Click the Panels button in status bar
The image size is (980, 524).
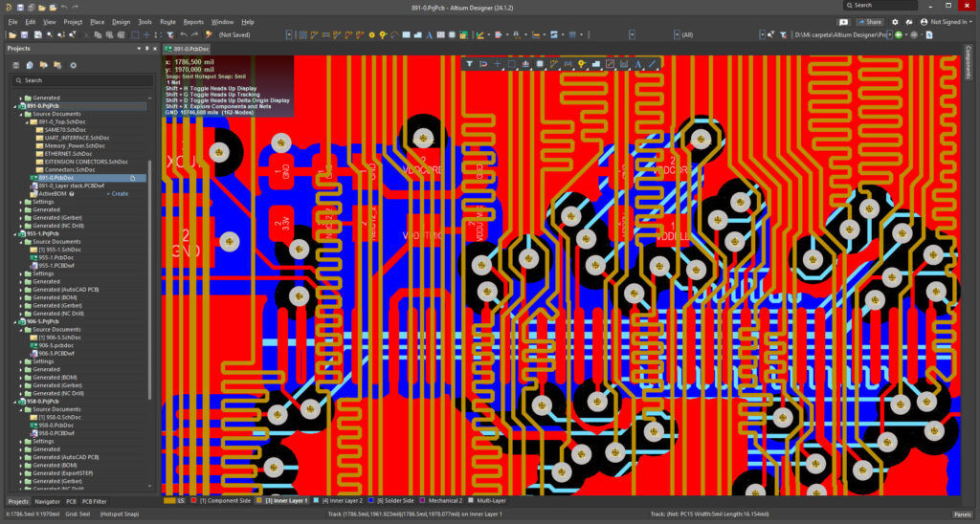point(962,514)
